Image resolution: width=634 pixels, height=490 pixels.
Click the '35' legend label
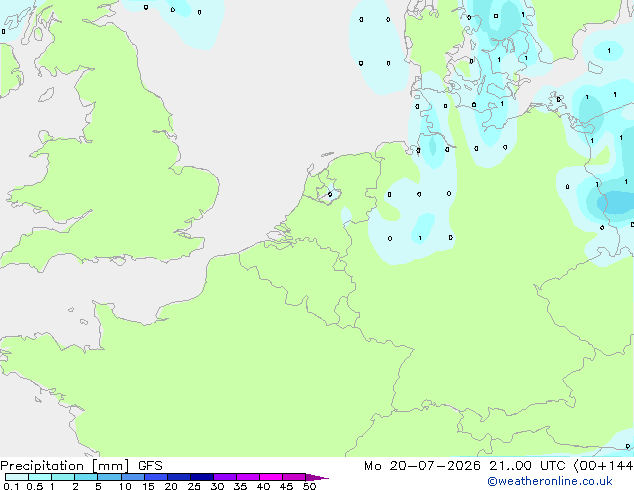pyautogui.click(x=240, y=486)
